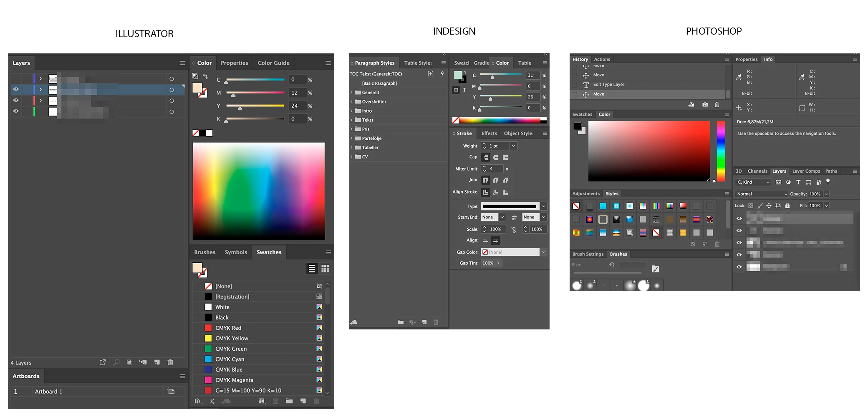Switch to Brushes tab in Illustrator
This screenshot has height=417, width=868.
coord(204,252)
